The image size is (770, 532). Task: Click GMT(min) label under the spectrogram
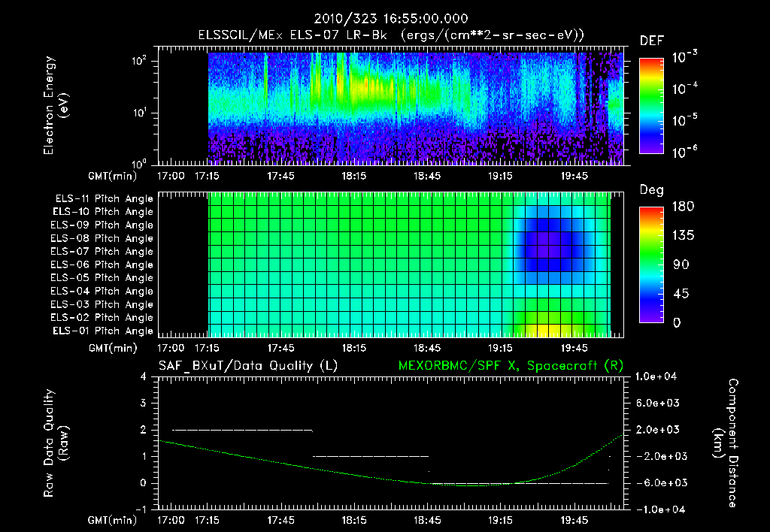113,176
